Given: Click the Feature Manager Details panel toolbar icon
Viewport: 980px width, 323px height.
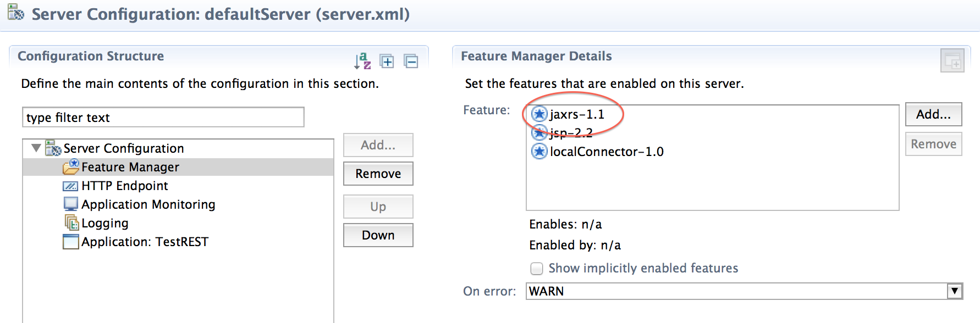Looking at the screenshot, I should pyautogui.click(x=952, y=61).
